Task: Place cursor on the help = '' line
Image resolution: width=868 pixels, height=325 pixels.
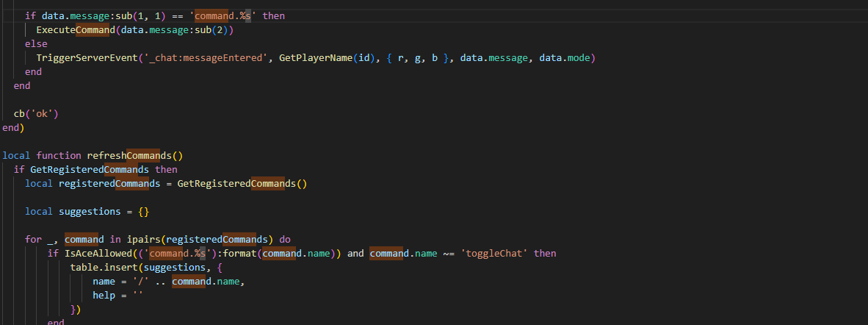Action: tap(116, 295)
